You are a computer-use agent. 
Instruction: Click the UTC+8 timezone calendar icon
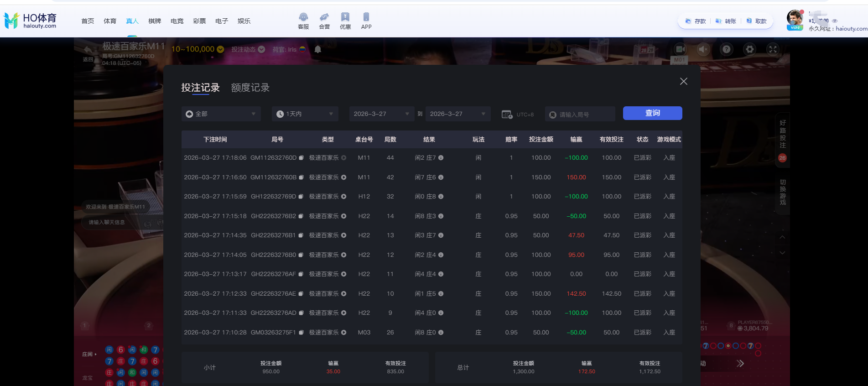[x=507, y=114]
